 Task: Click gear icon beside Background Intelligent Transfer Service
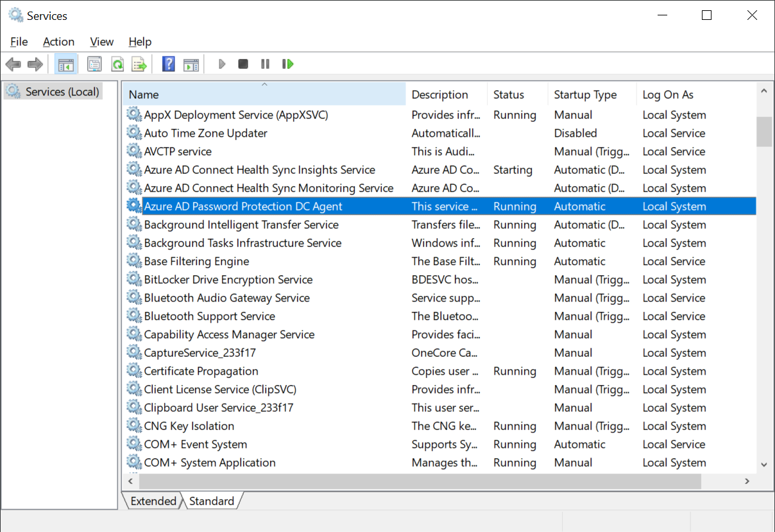click(x=133, y=225)
